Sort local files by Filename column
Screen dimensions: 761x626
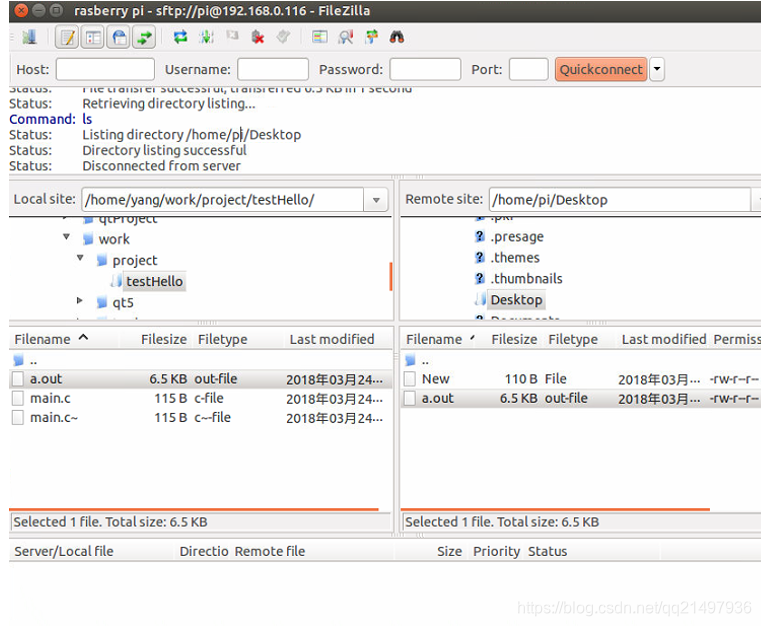(65, 339)
